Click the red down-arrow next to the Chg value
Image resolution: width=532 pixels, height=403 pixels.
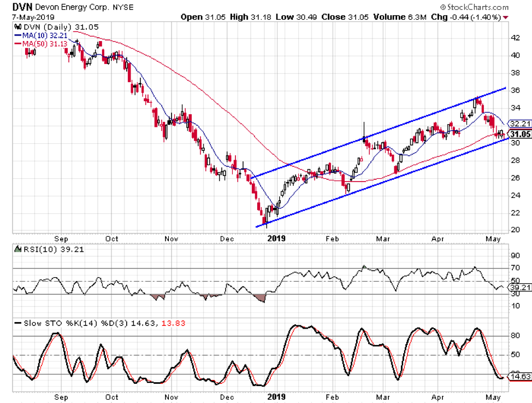pyautogui.click(x=506, y=17)
